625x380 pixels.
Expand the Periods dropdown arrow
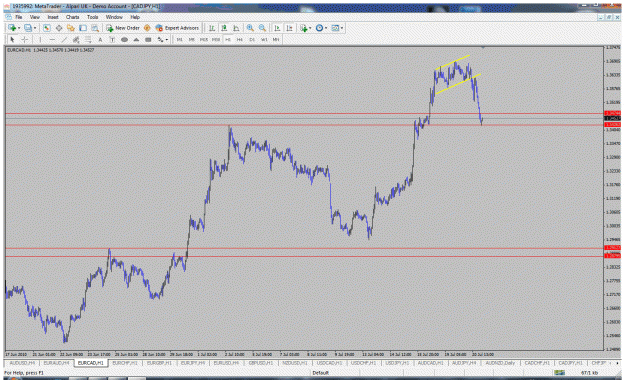(326, 28)
